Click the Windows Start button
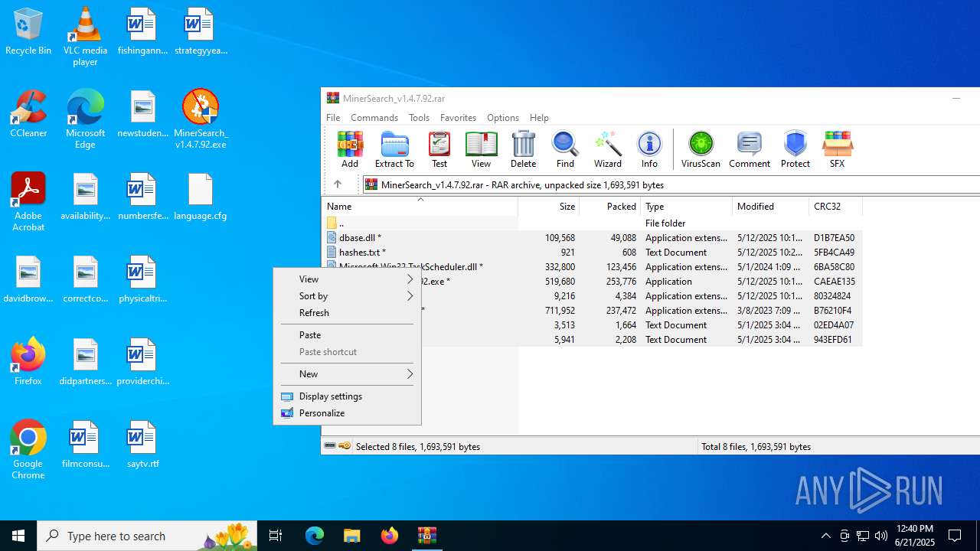 click(x=18, y=536)
